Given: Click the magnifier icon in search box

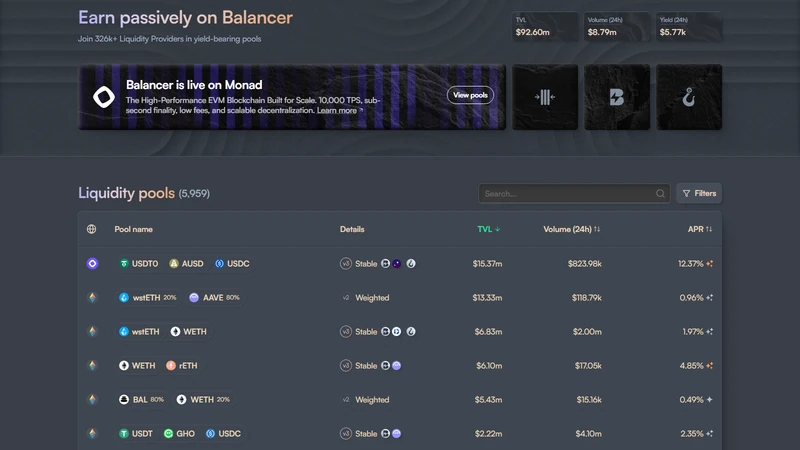Looking at the screenshot, I should [660, 193].
